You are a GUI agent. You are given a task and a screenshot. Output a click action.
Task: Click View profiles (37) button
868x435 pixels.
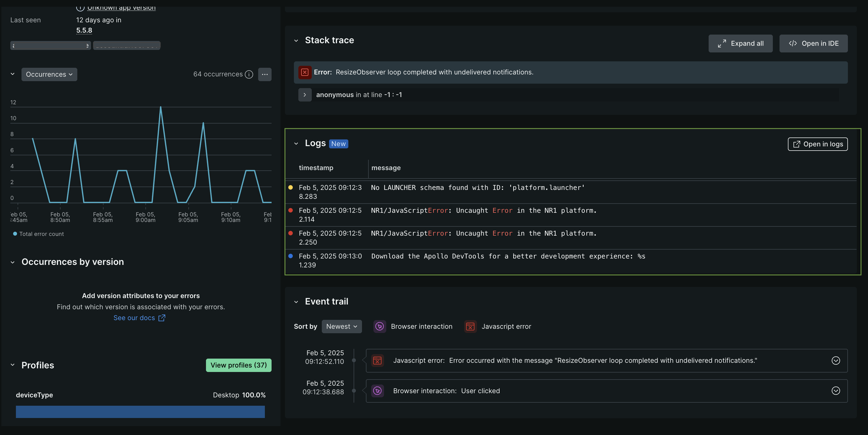(x=238, y=365)
